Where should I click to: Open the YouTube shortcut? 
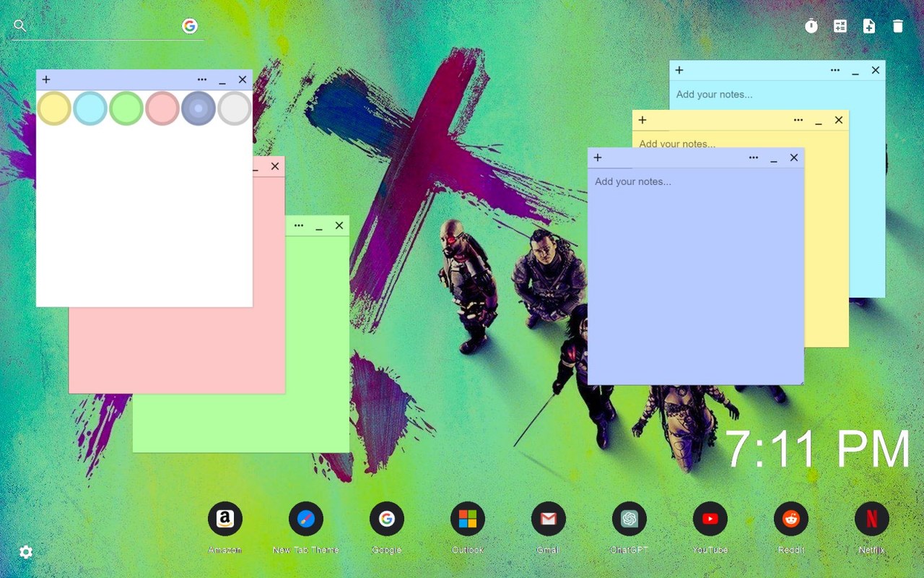710,519
